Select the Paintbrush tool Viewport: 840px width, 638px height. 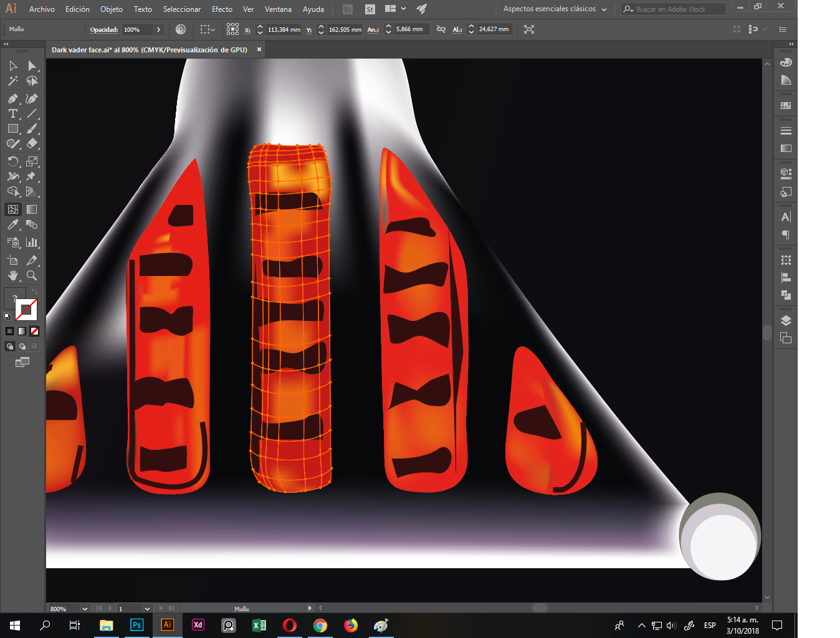pyautogui.click(x=32, y=128)
